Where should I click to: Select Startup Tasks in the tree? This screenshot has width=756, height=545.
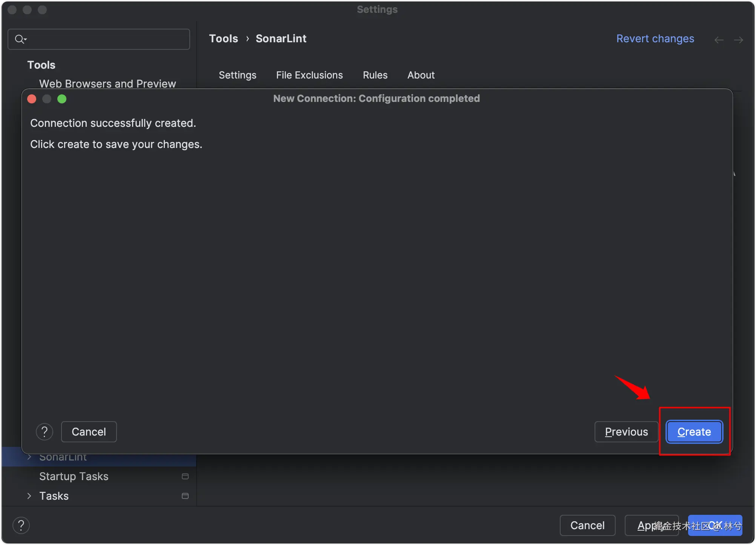pyautogui.click(x=74, y=476)
